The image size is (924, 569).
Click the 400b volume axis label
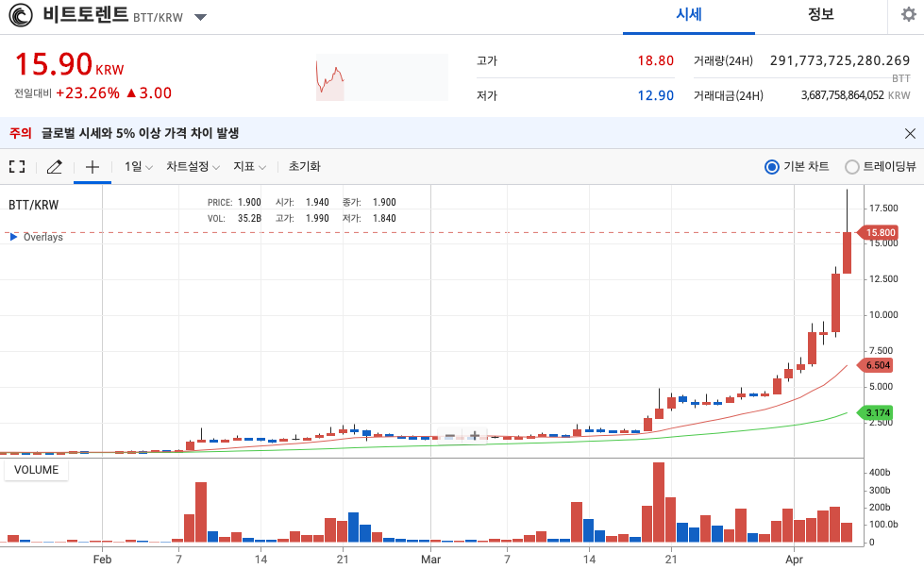(x=880, y=473)
